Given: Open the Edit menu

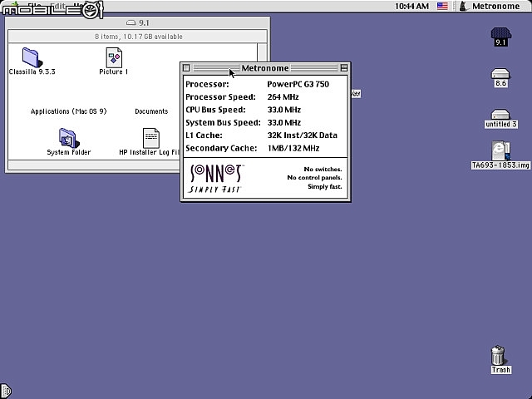Looking at the screenshot, I should point(58,6).
